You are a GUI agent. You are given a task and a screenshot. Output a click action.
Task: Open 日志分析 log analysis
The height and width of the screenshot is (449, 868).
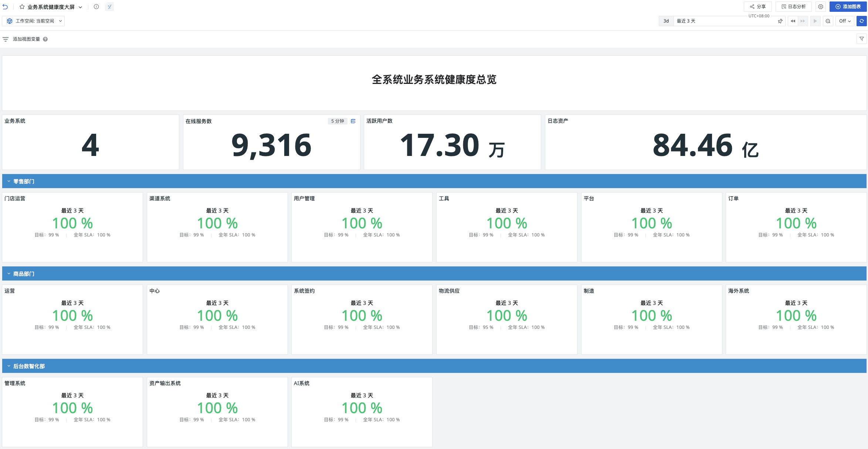793,7
